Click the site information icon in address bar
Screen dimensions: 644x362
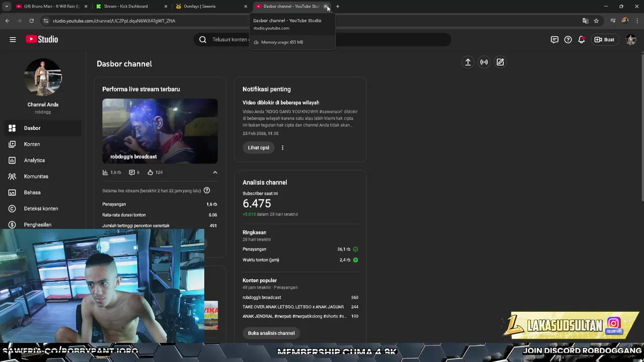[x=46, y=21]
